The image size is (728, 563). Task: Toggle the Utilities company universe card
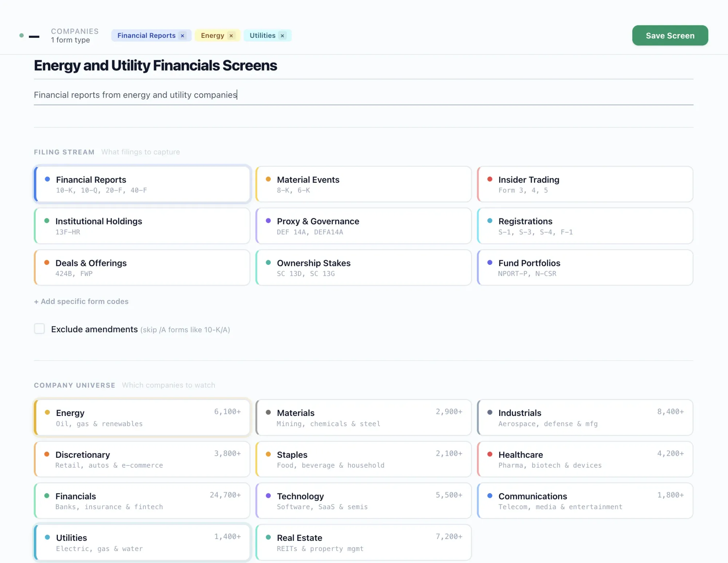[142, 542]
